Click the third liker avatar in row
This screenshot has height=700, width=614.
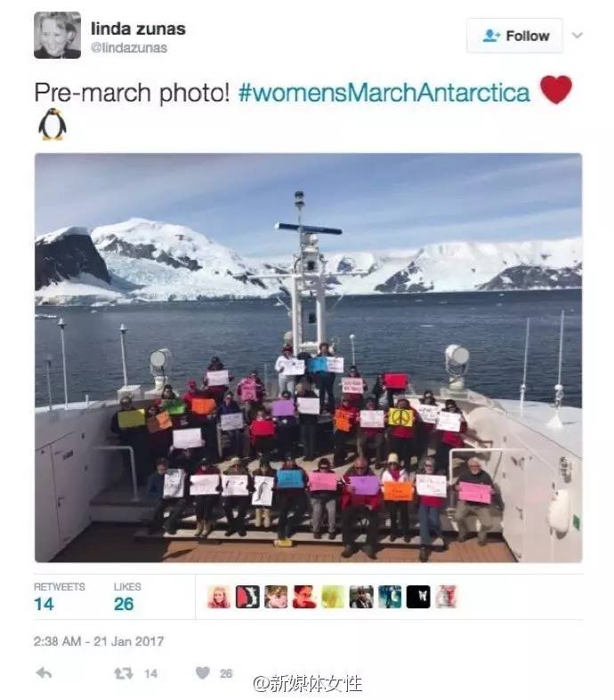pyautogui.click(x=276, y=597)
